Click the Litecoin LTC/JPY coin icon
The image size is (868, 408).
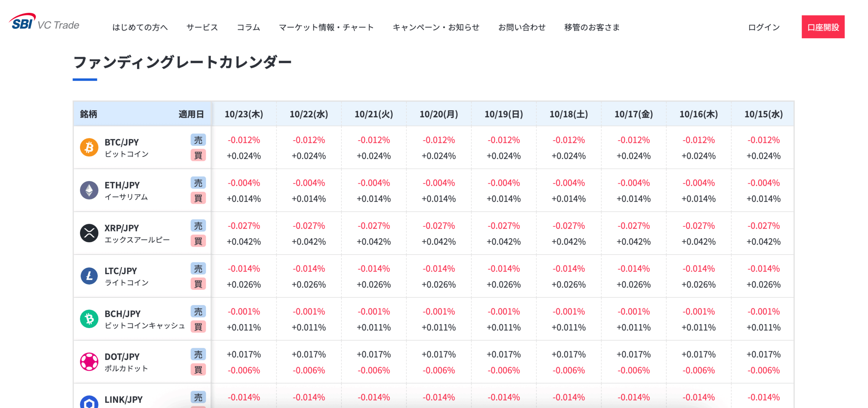click(89, 276)
